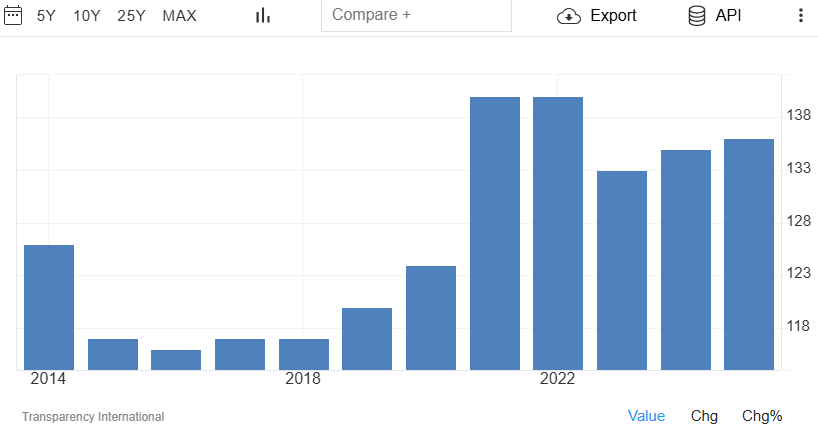Click the 2014 bar in the chart
Image resolution: width=818 pixels, height=447 pixels.
tap(49, 307)
